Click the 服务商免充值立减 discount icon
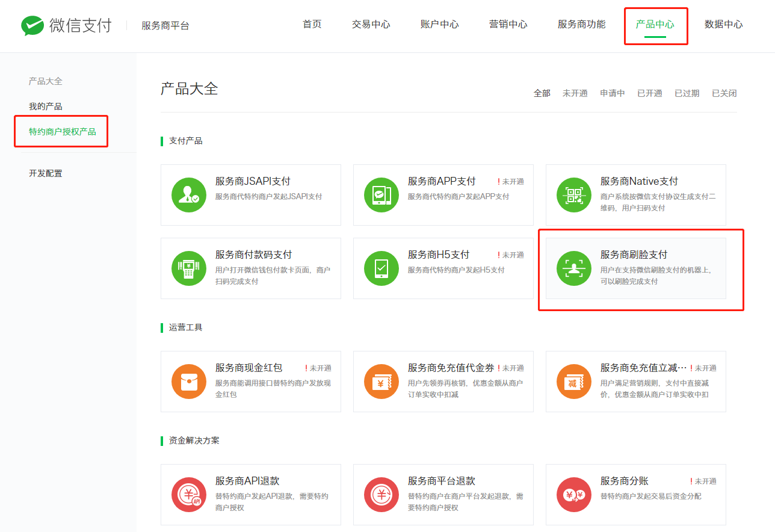The height and width of the screenshot is (532, 775). pyautogui.click(x=574, y=382)
